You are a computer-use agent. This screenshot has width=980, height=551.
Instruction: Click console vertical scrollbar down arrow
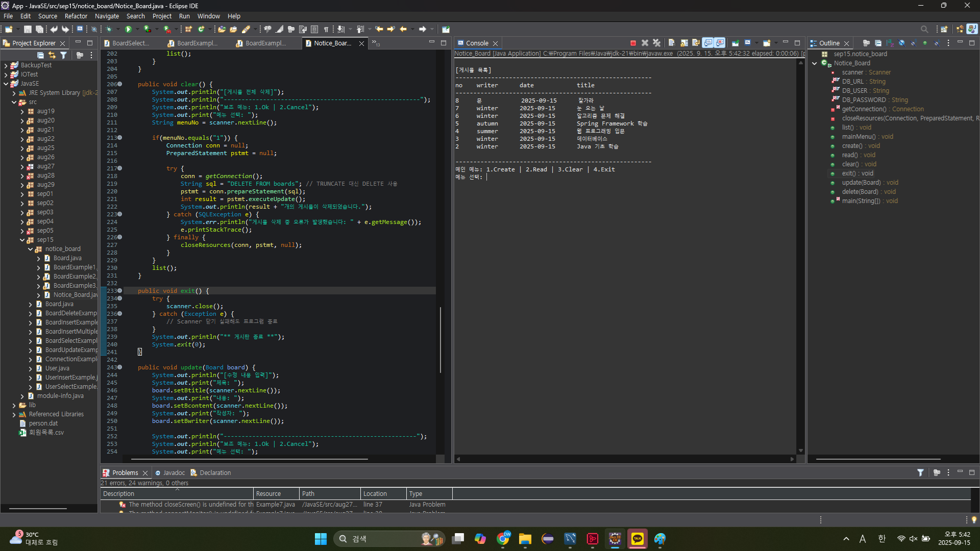tap(800, 450)
